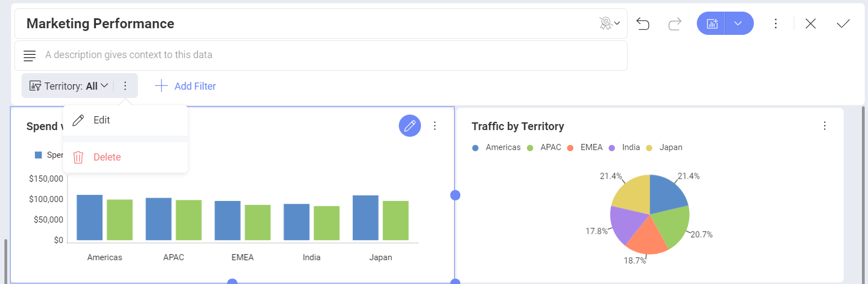The image size is (868, 284).
Task: Click the description lines icon
Action: pyautogui.click(x=30, y=55)
